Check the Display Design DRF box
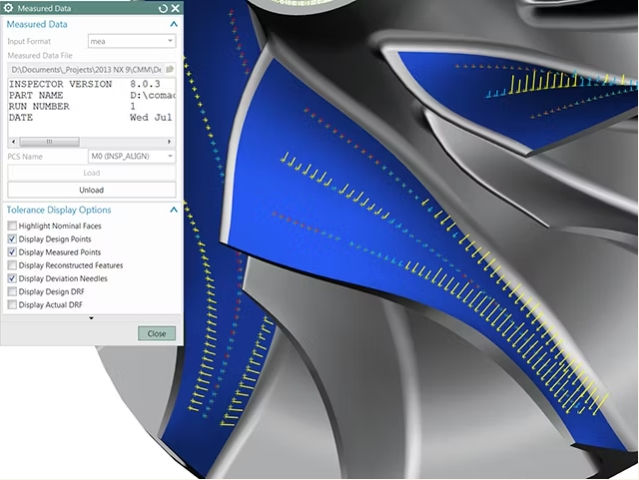 [x=12, y=292]
